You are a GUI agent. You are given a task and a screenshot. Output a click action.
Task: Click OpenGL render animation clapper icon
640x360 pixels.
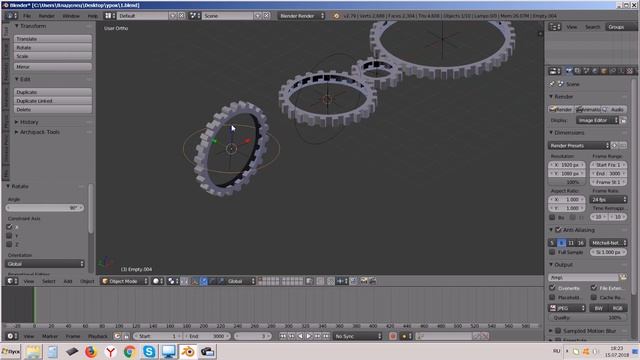(373, 281)
